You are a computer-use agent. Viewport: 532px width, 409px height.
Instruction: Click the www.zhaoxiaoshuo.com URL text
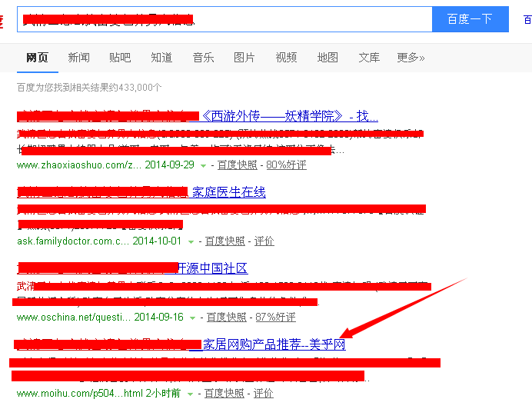(79, 165)
